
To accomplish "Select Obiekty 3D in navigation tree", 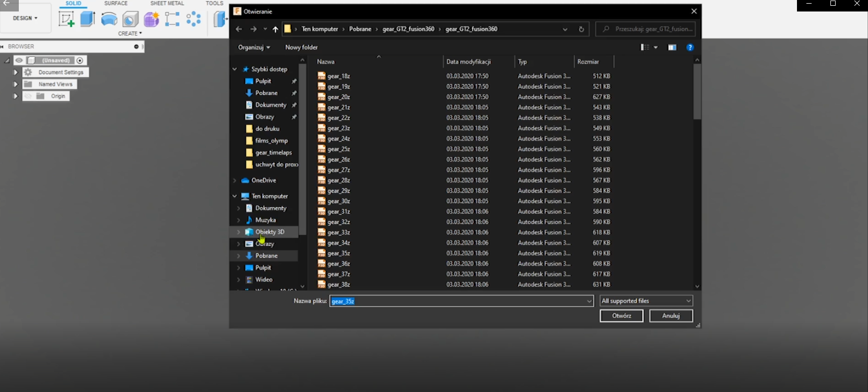I will 269,232.
